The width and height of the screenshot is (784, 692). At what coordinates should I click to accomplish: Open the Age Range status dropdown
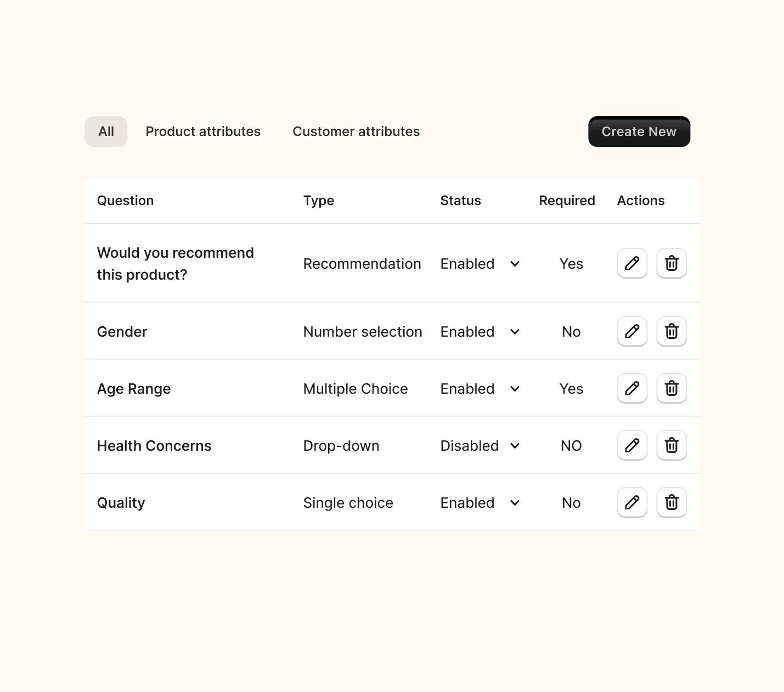pyautogui.click(x=480, y=389)
